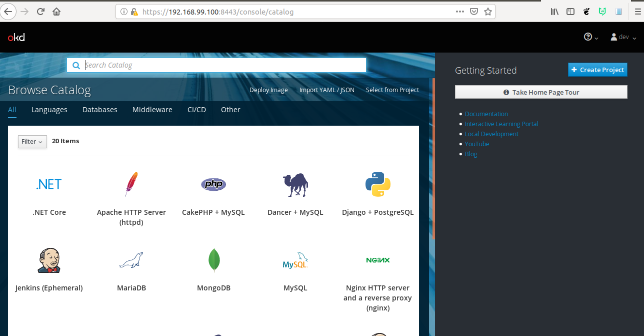Click the Jenkins (Ephemeral) label

click(49, 288)
